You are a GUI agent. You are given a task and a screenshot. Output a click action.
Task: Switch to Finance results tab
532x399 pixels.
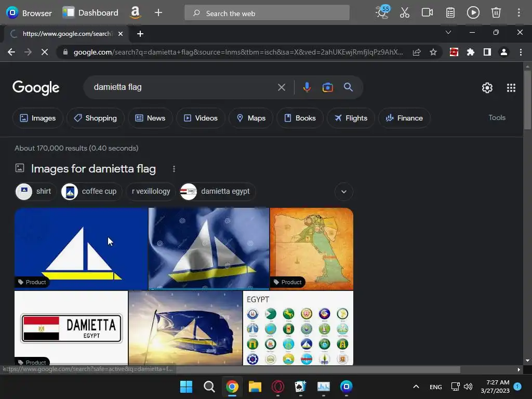click(x=404, y=118)
